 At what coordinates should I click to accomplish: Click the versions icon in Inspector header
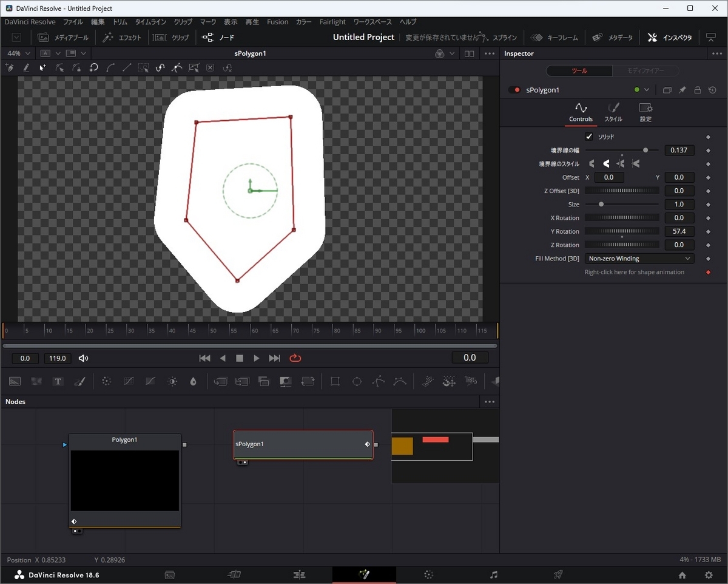click(667, 90)
